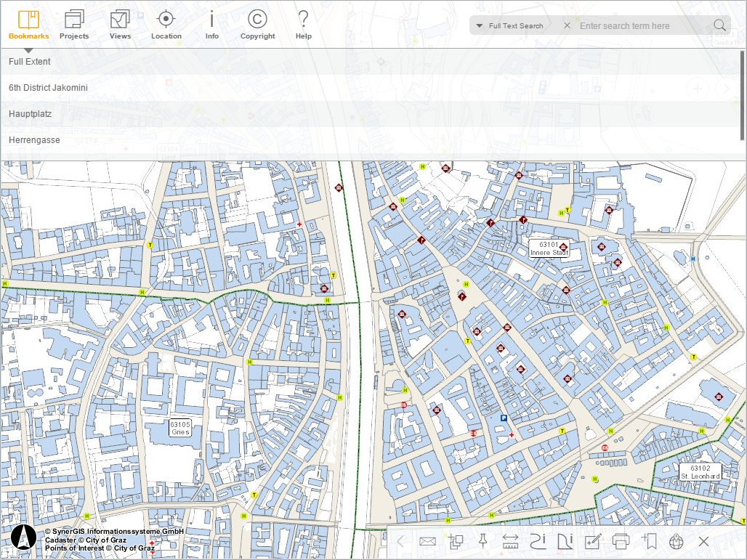Go to the Full Extent bookmark

pos(30,62)
